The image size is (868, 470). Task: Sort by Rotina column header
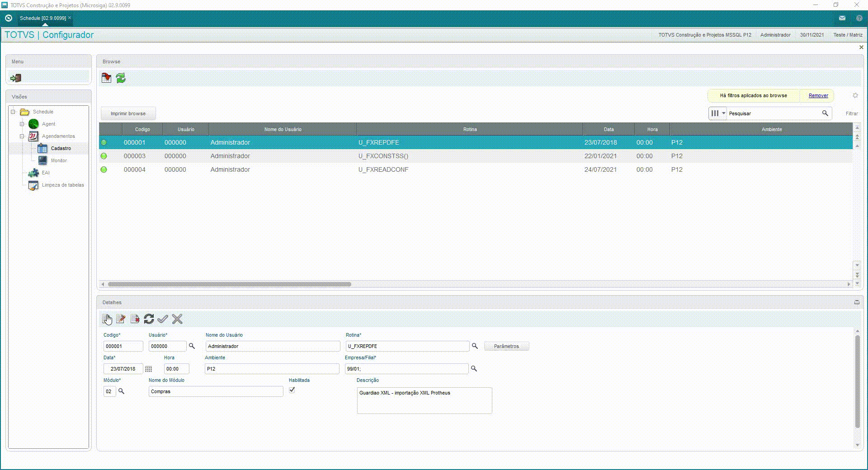(470, 129)
